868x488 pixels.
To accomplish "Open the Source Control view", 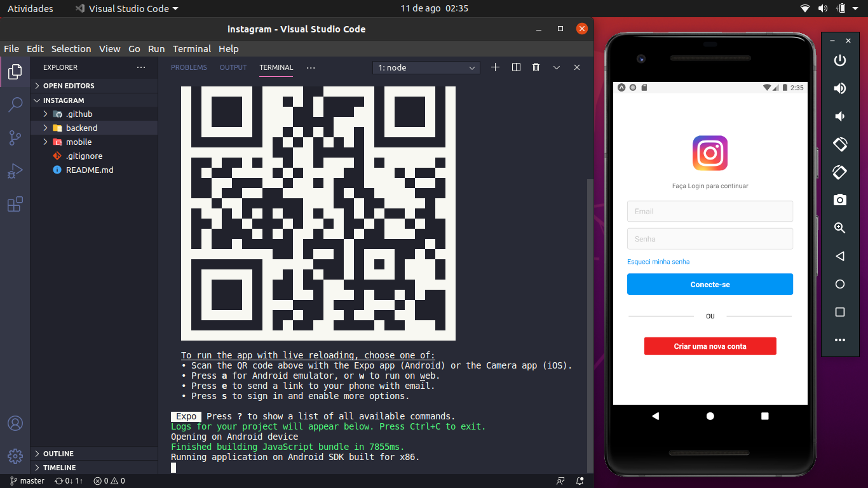I will coord(15,138).
